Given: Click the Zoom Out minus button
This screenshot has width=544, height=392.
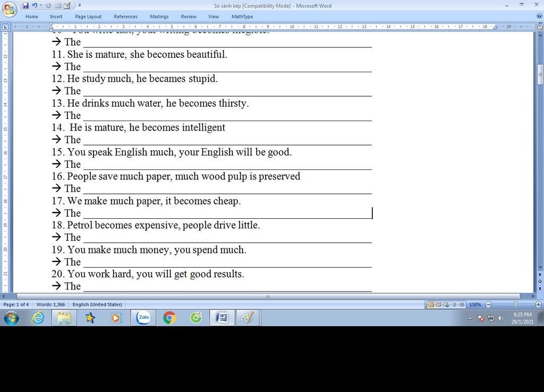Looking at the screenshot, I should [x=489, y=304].
